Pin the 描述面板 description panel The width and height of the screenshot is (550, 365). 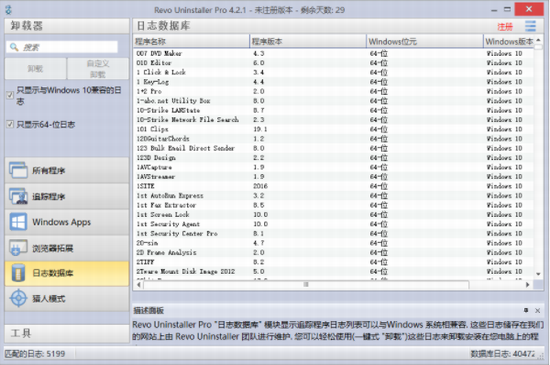[x=526, y=310]
